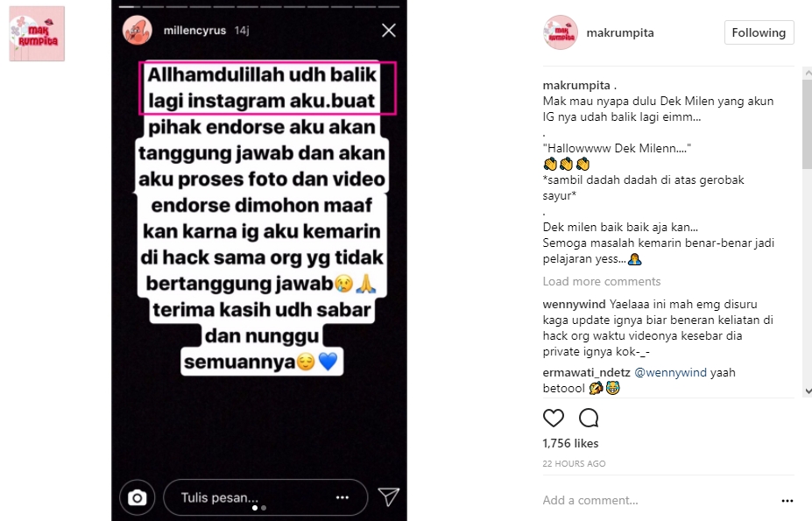Open the wennywind commenter profile
812x521 pixels.
point(575,304)
